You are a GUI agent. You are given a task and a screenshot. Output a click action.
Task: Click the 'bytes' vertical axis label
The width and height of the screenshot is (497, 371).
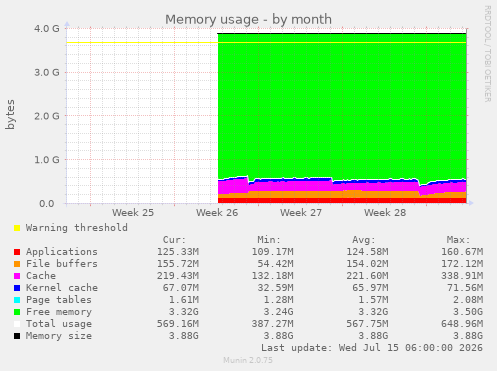pyautogui.click(x=10, y=114)
